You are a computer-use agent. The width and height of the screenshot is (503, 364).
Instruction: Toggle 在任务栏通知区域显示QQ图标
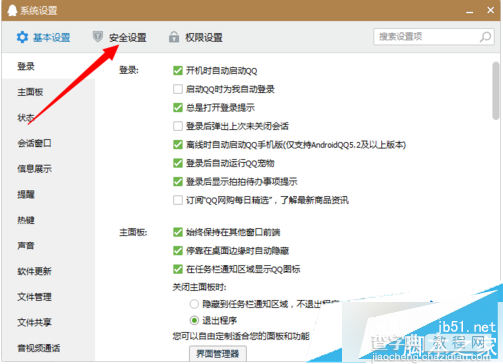178,269
